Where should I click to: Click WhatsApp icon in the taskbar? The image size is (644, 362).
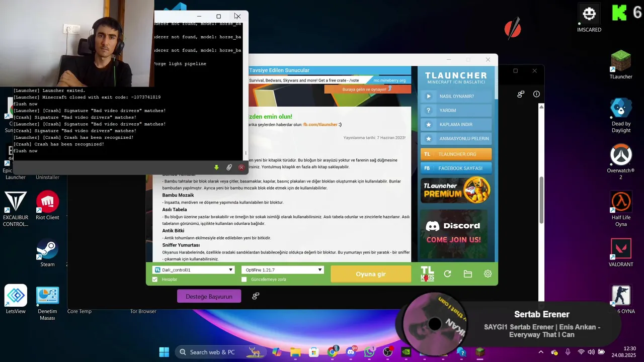(x=369, y=352)
